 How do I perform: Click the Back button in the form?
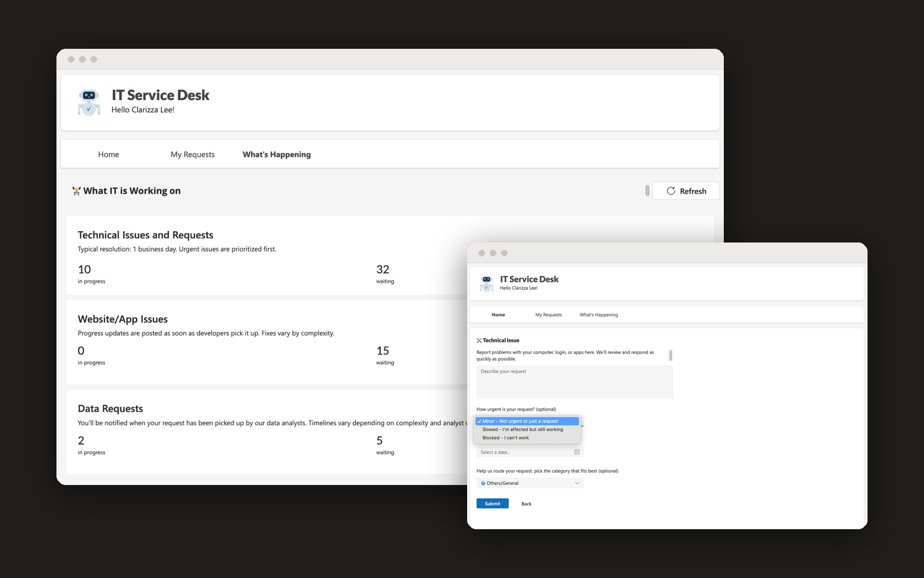click(x=526, y=504)
